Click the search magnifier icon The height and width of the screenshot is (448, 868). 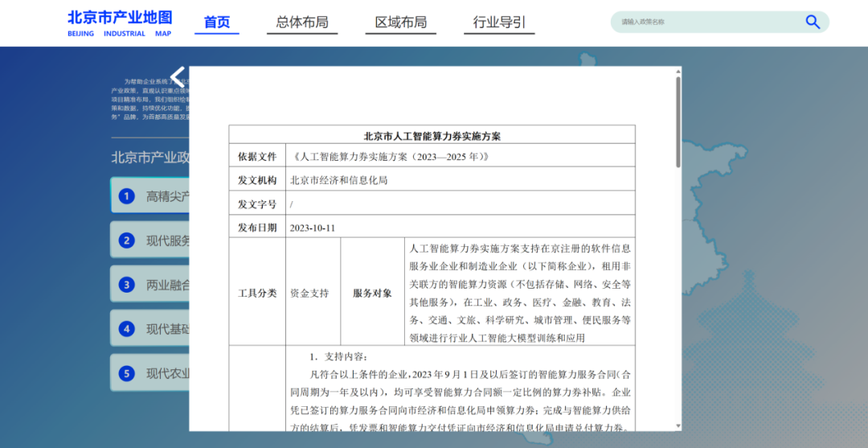click(812, 23)
